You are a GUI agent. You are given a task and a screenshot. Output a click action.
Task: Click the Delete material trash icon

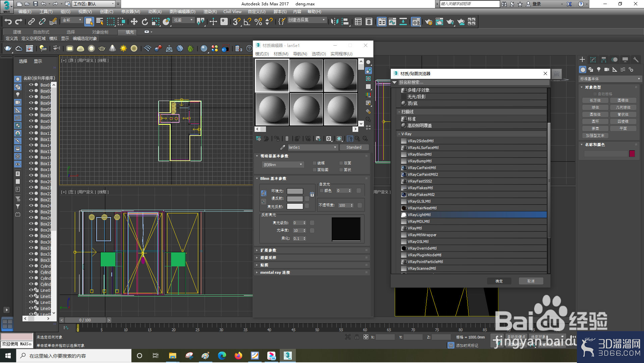pos(287,139)
